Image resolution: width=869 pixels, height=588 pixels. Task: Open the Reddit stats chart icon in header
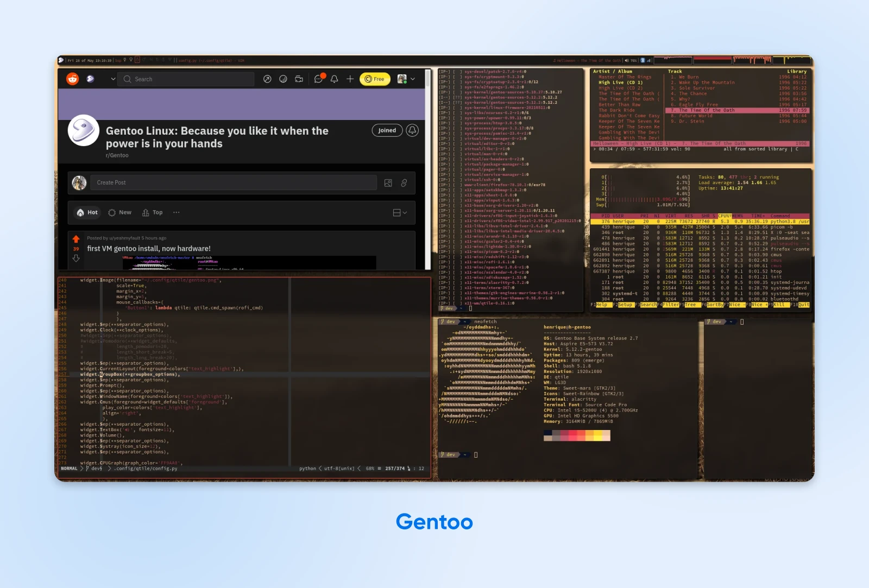(283, 79)
